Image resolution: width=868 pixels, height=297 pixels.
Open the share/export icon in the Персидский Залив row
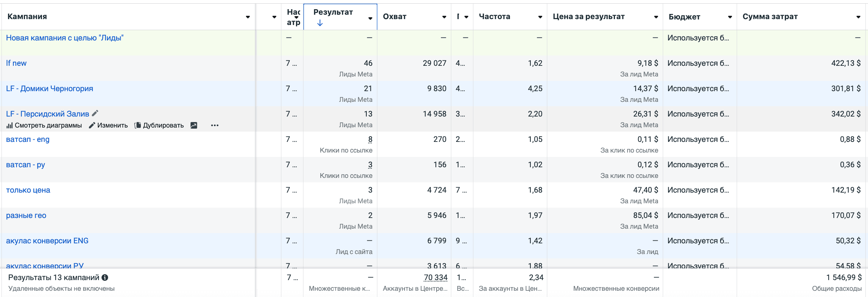click(194, 125)
